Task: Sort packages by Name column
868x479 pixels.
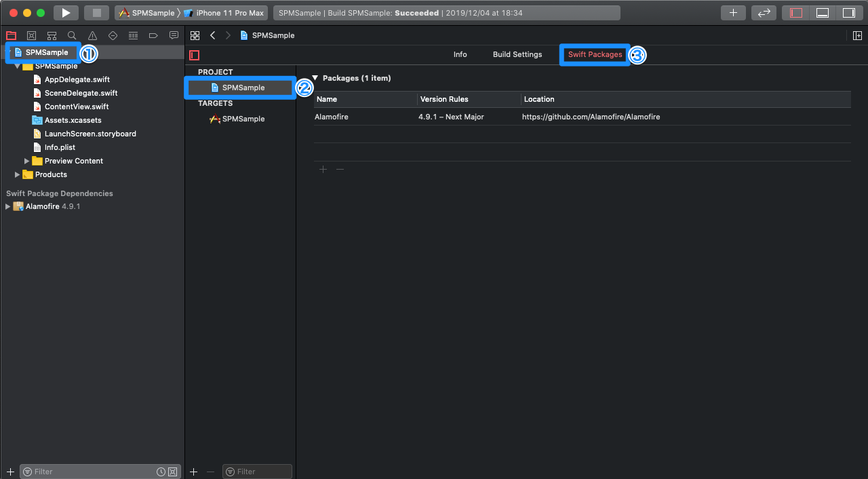Action: (x=366, y=99)
